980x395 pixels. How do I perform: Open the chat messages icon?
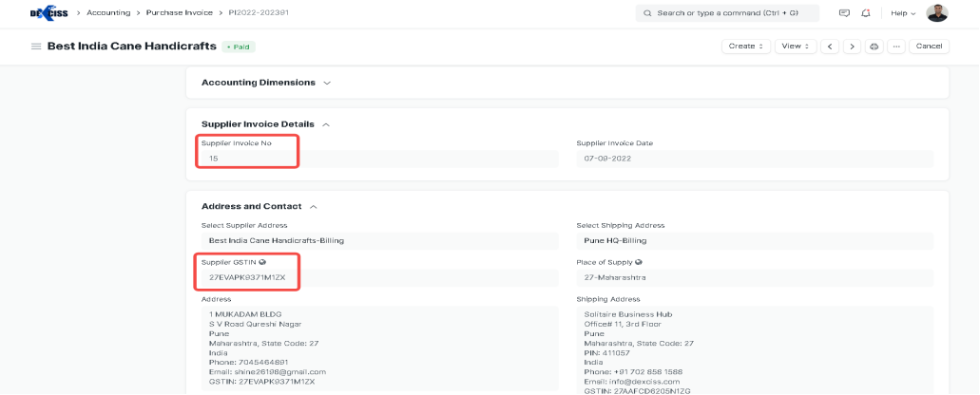coord(844,13)
